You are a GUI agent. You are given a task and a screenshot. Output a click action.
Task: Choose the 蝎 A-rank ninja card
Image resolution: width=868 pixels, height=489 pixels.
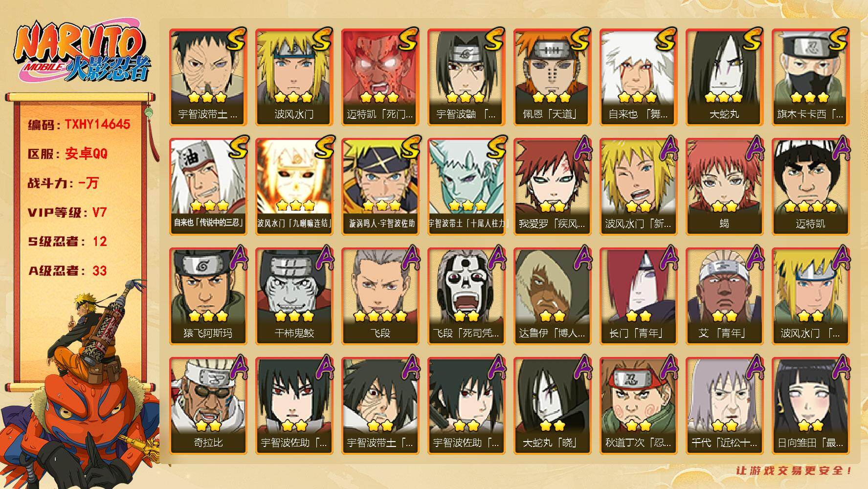(724, 186)
